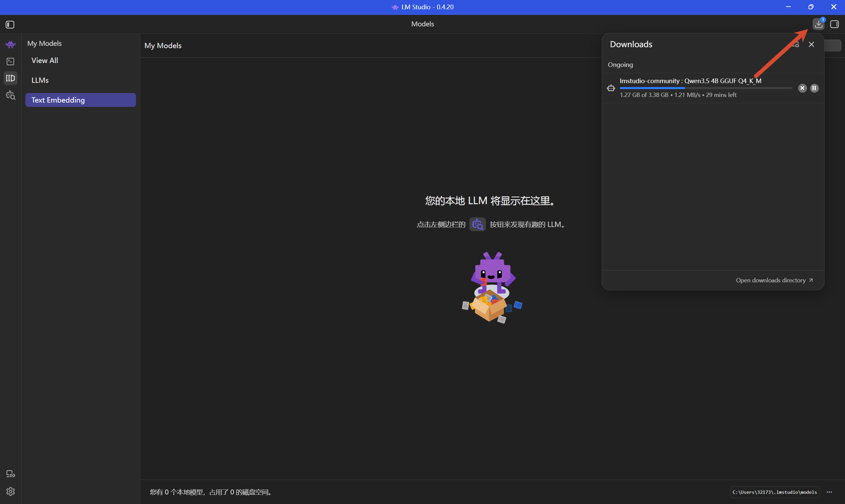Open downloads directory link
Image resolution: width=845 pixels, height=504 pixels.
tap(774, 280)
